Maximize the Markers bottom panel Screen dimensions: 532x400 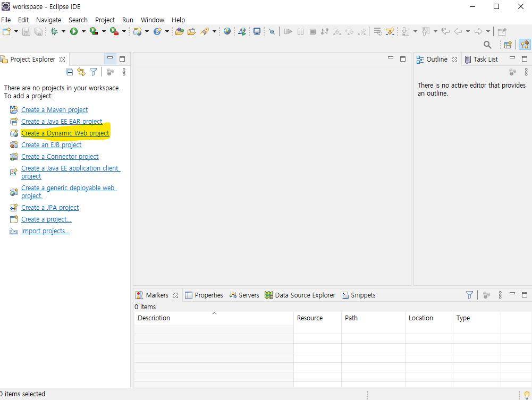525,295
